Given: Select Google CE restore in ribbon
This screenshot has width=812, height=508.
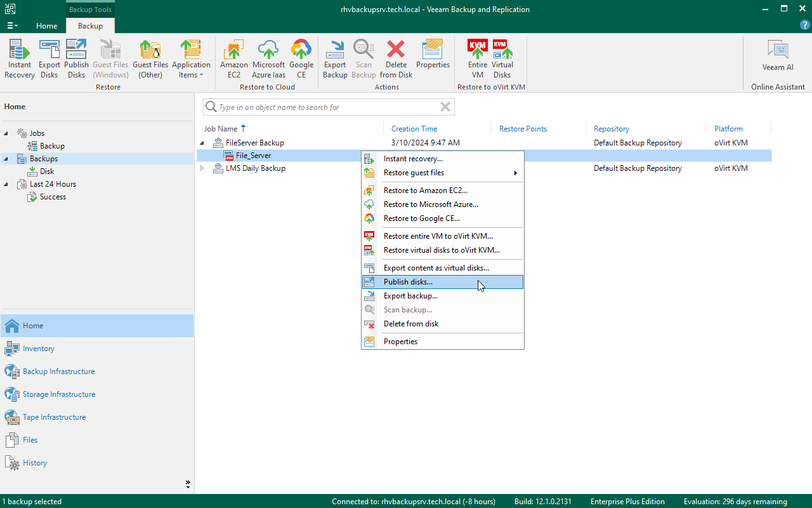Looking at the screenshot, I should 301,59.
